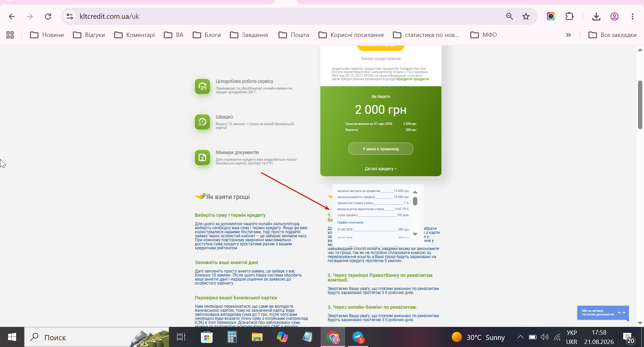Open the apps grid in bookmarks bar
Image resolution: width=644 pixels, height=347 pixels.
click(x=10, y=35)
